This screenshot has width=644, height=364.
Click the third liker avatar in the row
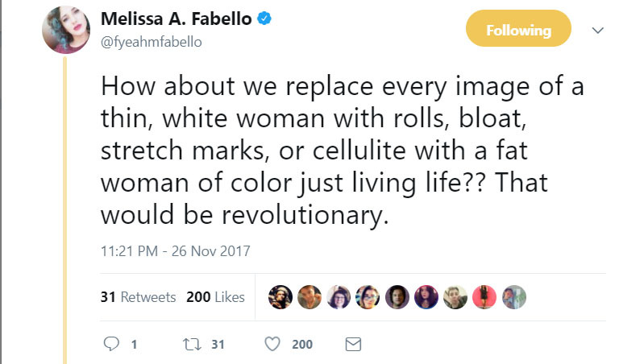[339, 297]
